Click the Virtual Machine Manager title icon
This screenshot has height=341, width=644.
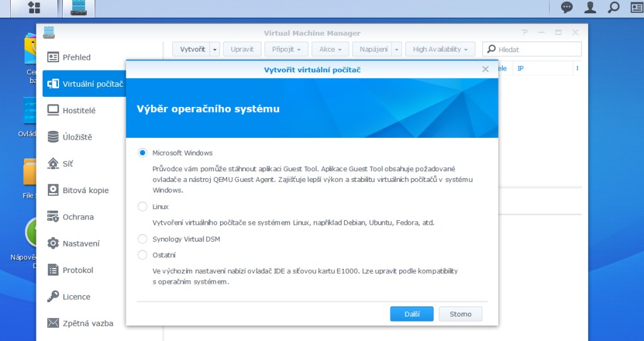tap(49, 33)
